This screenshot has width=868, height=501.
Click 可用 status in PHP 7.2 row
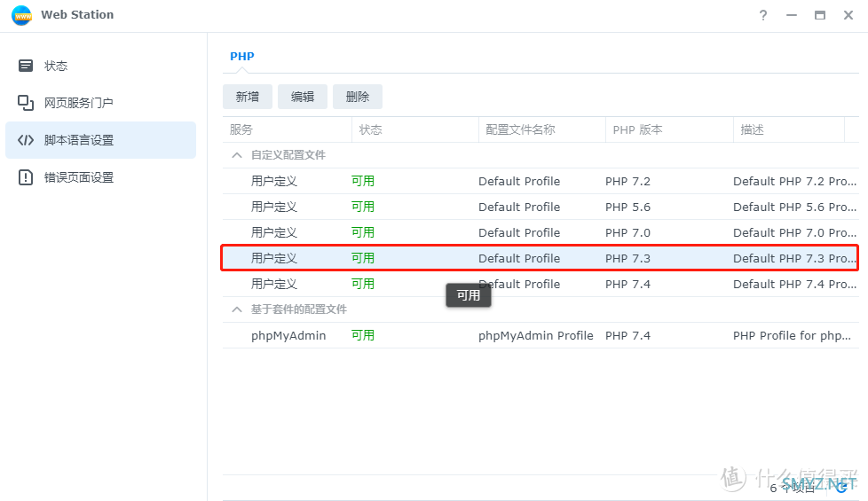point(363,182)
